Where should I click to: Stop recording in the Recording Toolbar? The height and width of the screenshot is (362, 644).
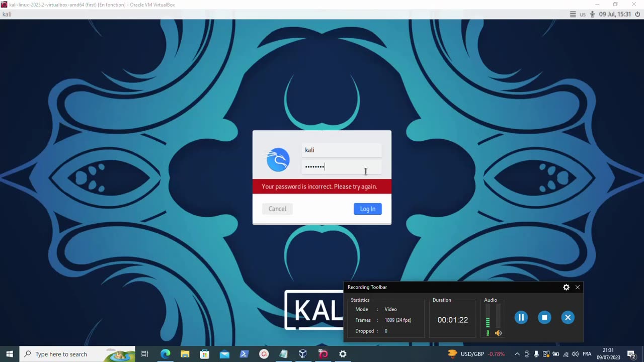point(544,317)
